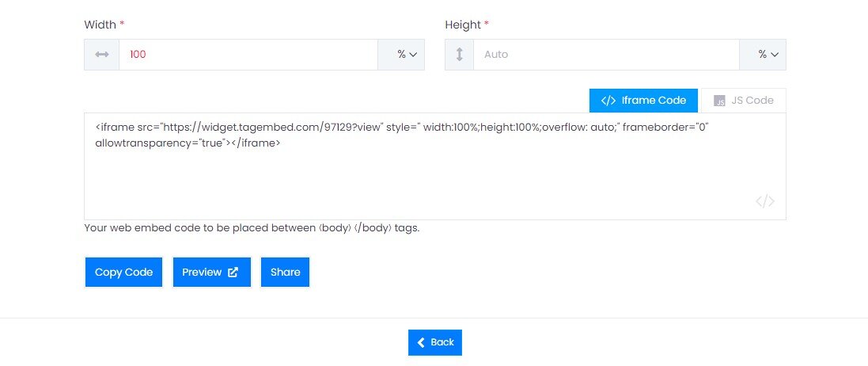Click the code brackets icon on Iframe Code tab
The width and height of the screenshot is (868, 366).
tap(608, 101)
